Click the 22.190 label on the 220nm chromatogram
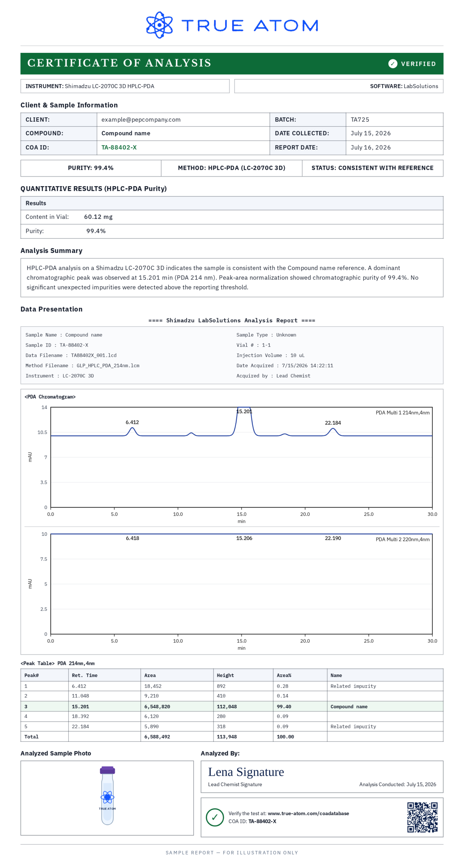 click(x=333, y=538)
